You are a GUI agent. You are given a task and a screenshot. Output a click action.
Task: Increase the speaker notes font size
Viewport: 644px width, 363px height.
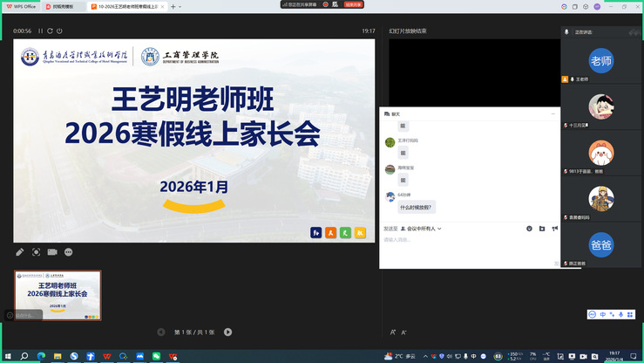pos(393,332)
